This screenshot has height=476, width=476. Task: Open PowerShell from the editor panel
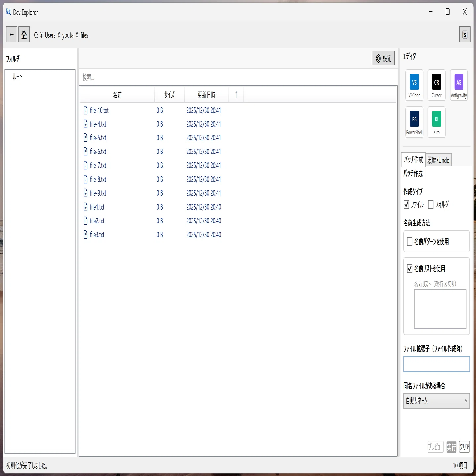pos(414,122)
